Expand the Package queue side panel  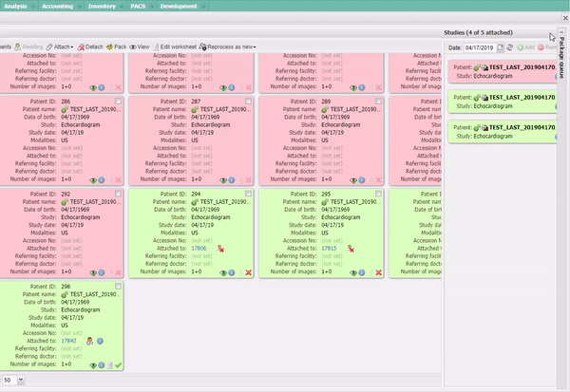(561, 32)
